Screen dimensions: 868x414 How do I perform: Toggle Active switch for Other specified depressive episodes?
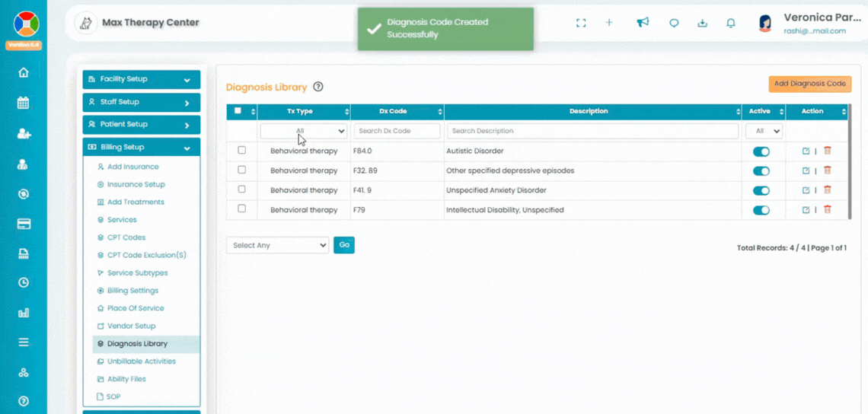[761, 171]
